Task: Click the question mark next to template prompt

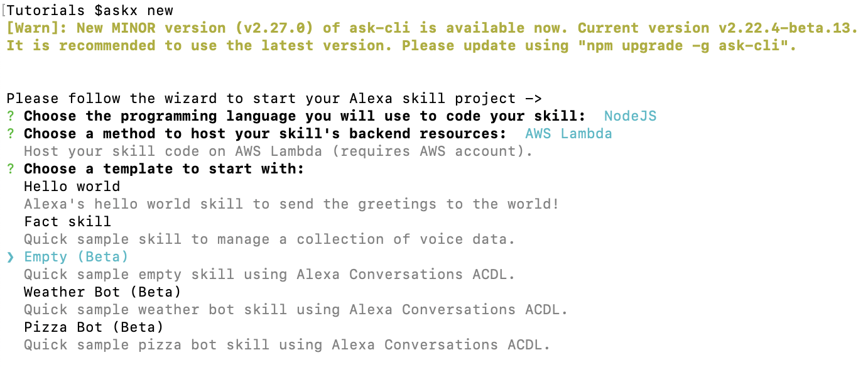Action: click(11, 169)
